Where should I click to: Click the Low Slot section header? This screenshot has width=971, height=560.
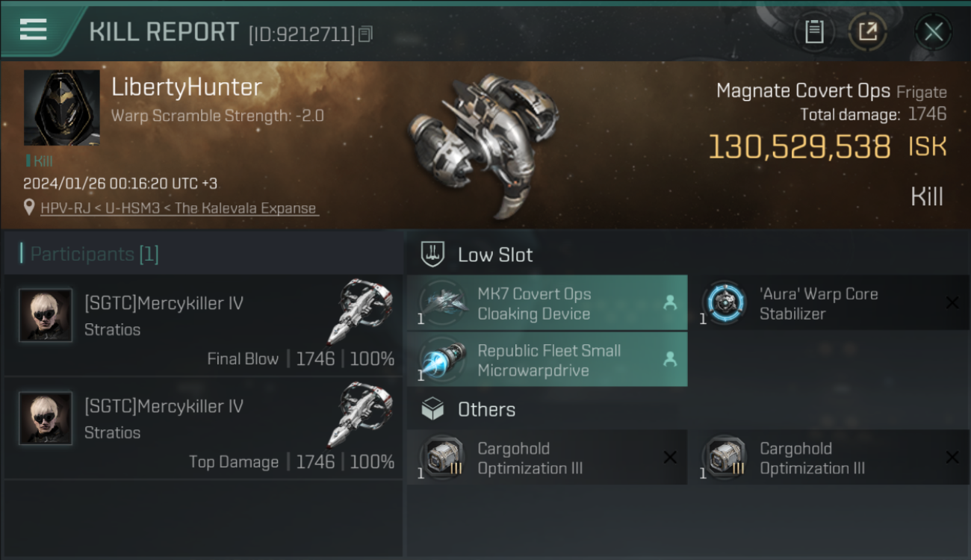[x=495, y=255]
